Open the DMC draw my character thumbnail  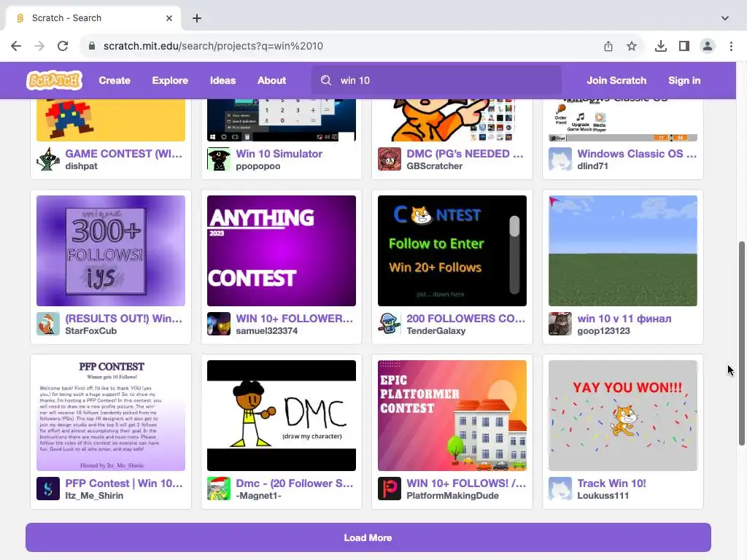pyautogui.click(x=282, y=416)
